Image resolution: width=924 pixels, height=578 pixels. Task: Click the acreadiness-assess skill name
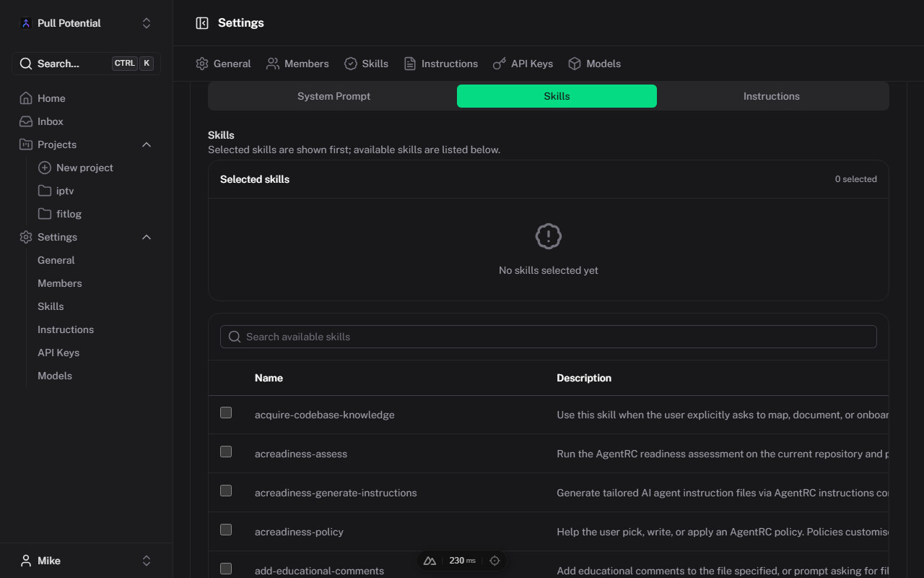(301, 454)
